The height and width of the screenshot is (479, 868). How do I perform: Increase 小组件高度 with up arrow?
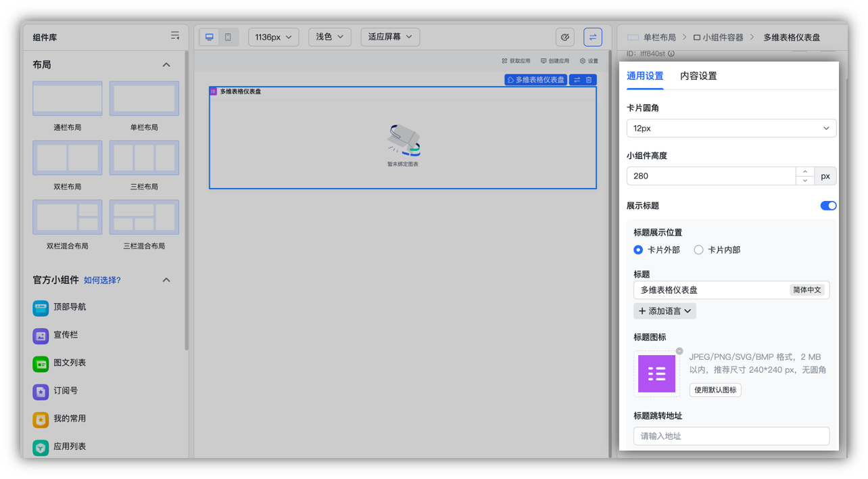[804, 171]
